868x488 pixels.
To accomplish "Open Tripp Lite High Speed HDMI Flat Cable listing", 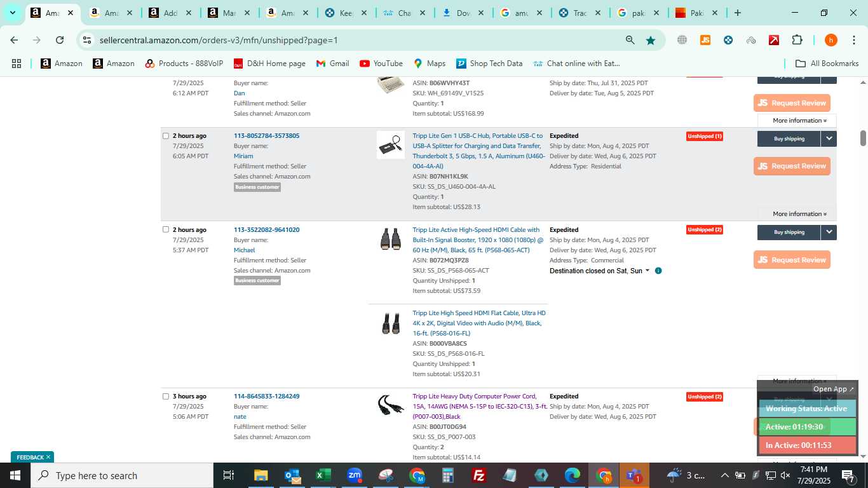I will pyautogui.click(x=479, y=323).
